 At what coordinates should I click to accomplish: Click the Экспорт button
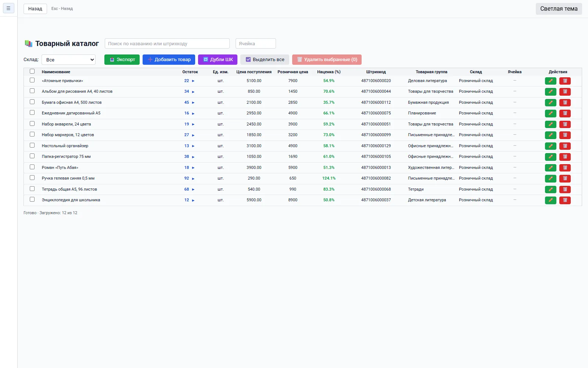click(122, 60)
